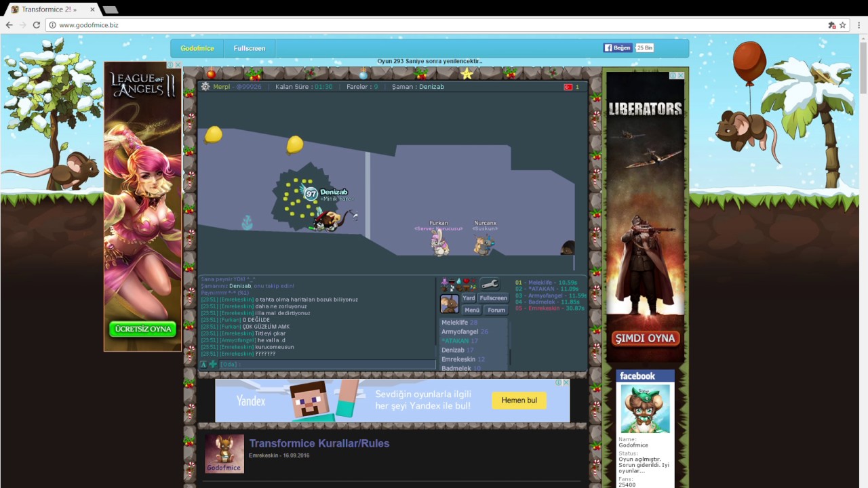
Task: Click the 'Şaman : Denizab' status text
Action: [x=418, y=87]
